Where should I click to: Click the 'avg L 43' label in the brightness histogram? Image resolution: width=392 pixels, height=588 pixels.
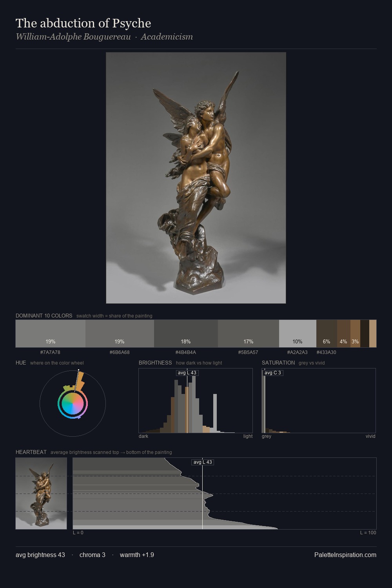[x=187, y=373]
